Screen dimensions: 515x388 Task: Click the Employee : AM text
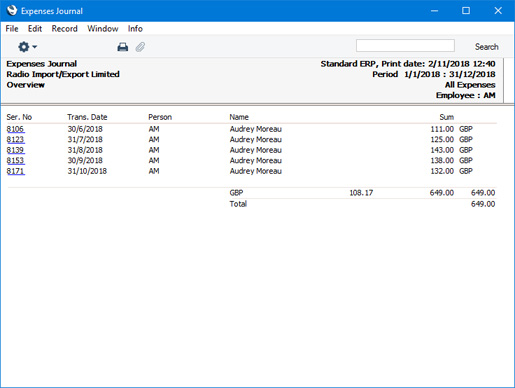point(466,95)
